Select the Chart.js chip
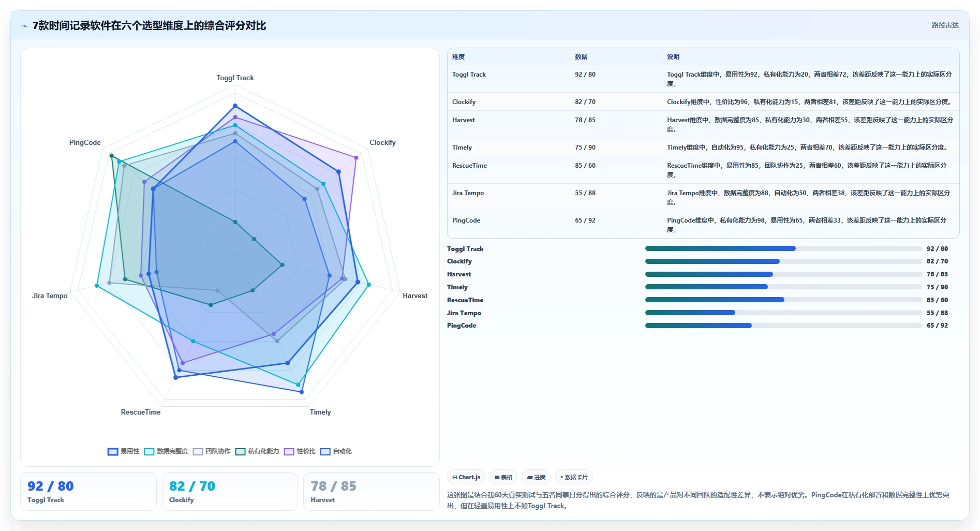Image resolution: width=980 pixels, height=531 pixels. tap(466, 477)
